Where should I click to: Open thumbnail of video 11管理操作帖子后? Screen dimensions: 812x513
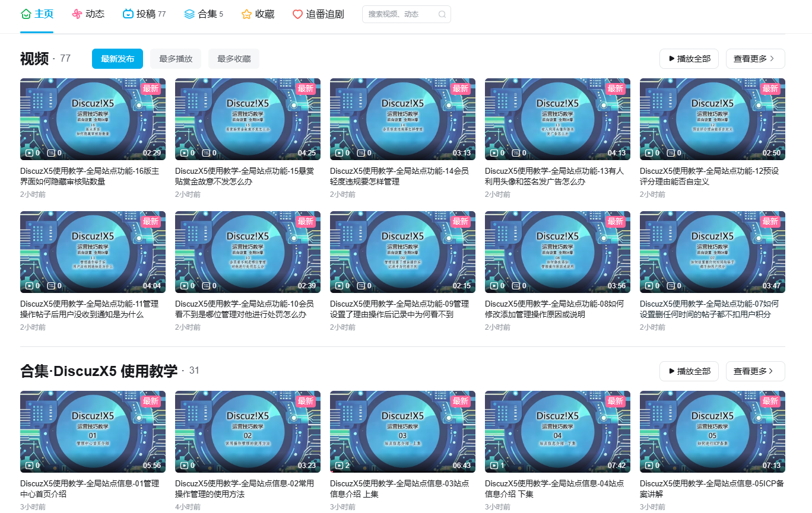click(93, 252)
